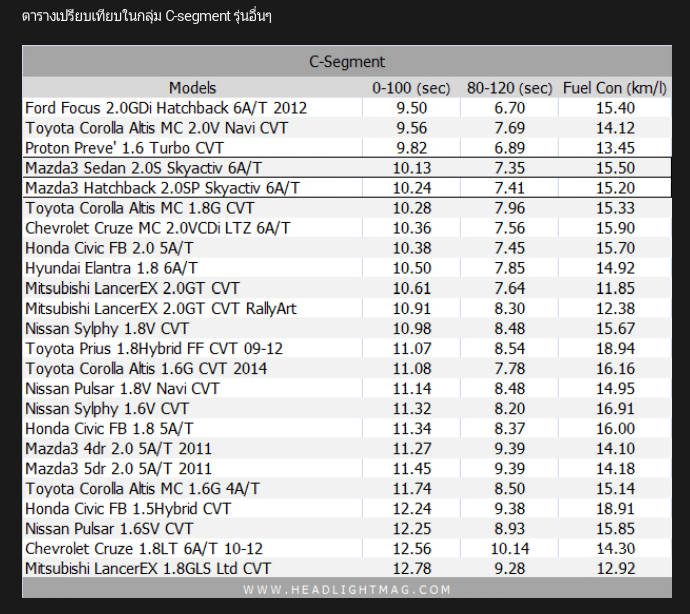Select Chevrolet Cruze MC 2.0VCDi LTZ 6A/T
The height and width of the screenshot is (614, 690).
(158, 228)
